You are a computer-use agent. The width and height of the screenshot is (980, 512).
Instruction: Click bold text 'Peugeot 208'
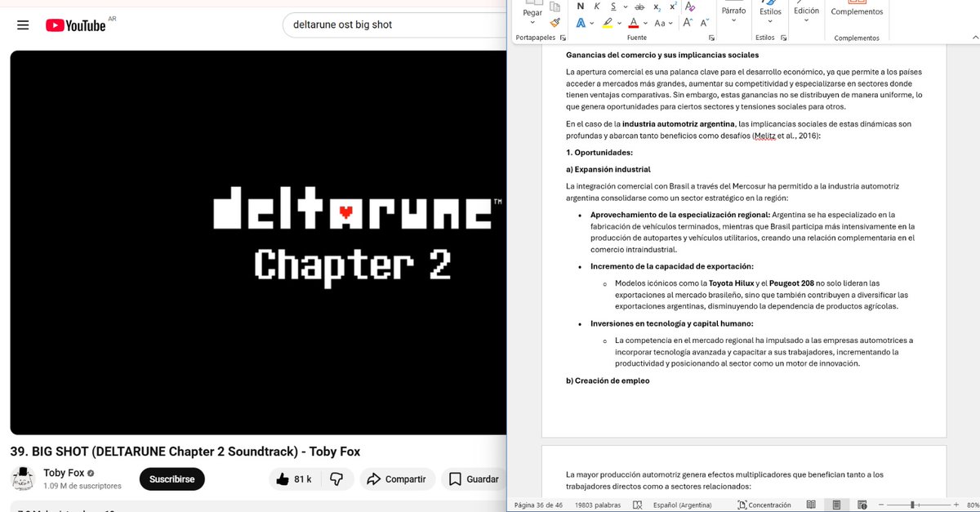point(791,283)
